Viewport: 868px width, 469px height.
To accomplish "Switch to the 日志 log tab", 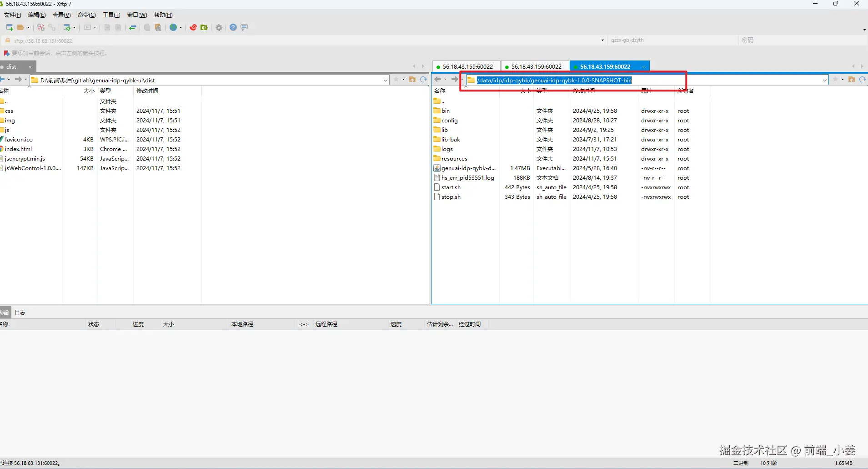I will [20, 313].
